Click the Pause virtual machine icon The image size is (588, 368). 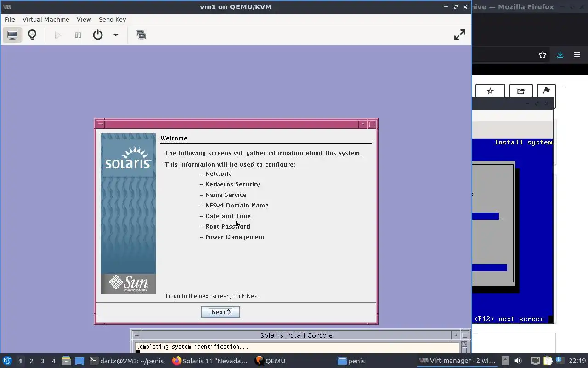[x=78, y=35]
